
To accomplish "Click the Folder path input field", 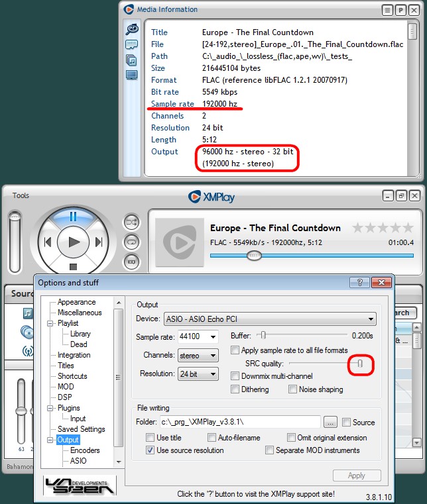I will (x=240, y=422).
